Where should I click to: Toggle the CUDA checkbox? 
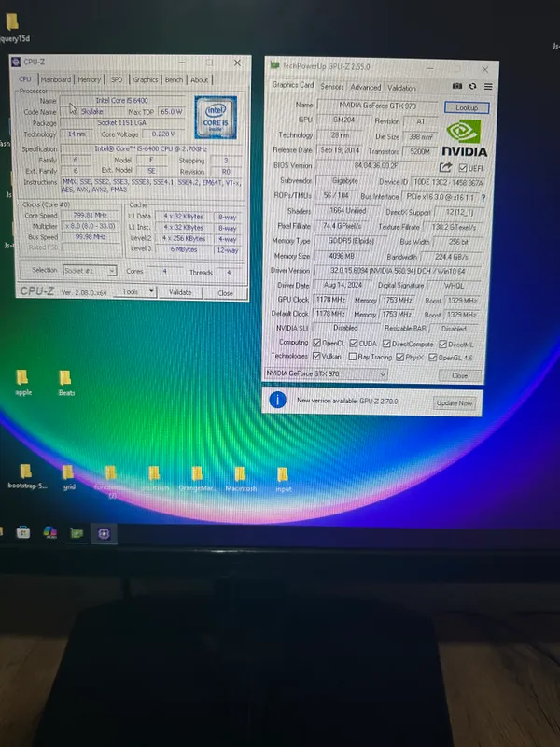point(354,343)
